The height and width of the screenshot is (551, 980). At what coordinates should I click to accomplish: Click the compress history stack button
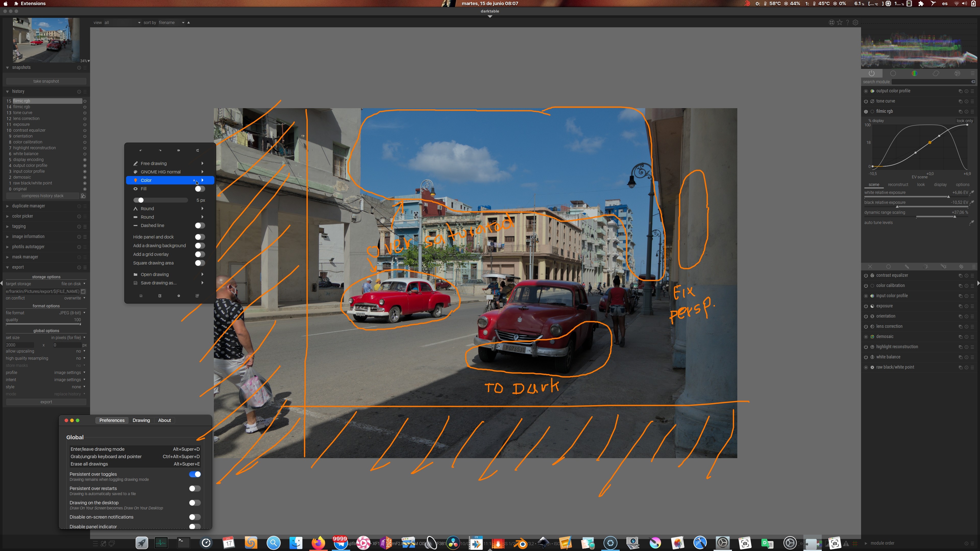pyautogui.click(x=43, y=196)
